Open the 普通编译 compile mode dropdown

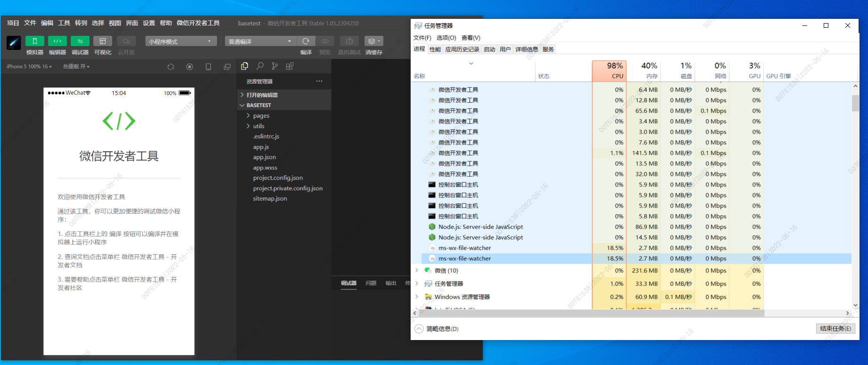point(260,41)
